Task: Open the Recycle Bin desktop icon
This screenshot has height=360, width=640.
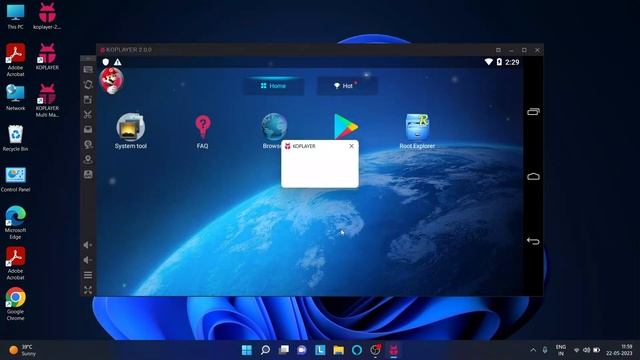Action: pyautogui.click(x=16, y=139)
